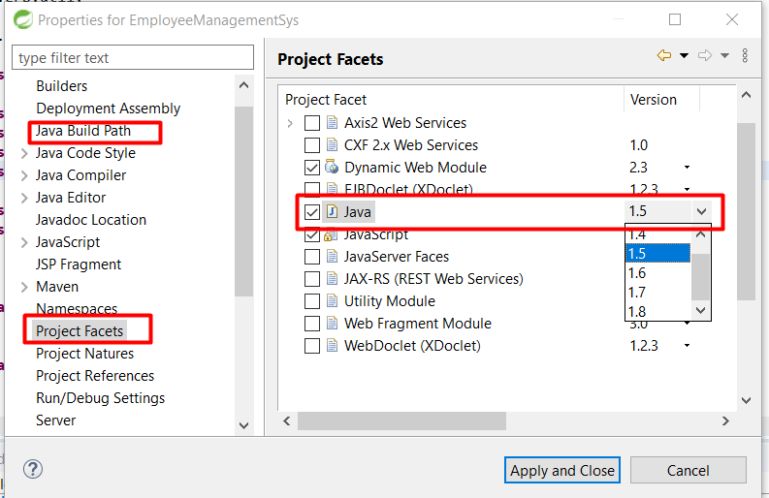Click sidebar scroll up arrow
This screenshot has width=769, height=498.
click(x=244, y=85)
